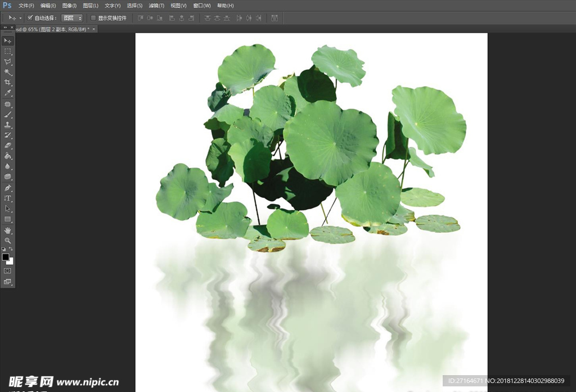Activate the Zoom tool
The image size is (576, 392).
pos(8,241)
